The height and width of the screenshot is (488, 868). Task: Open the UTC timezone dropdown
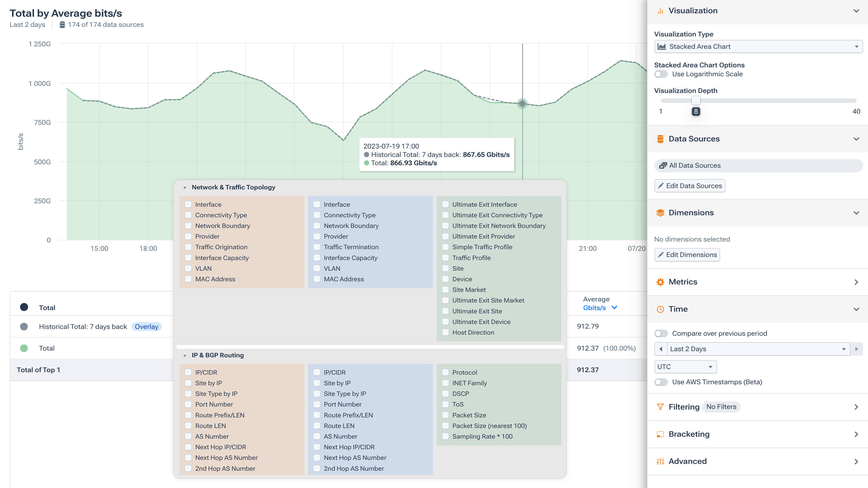click(x=685, y=367)
